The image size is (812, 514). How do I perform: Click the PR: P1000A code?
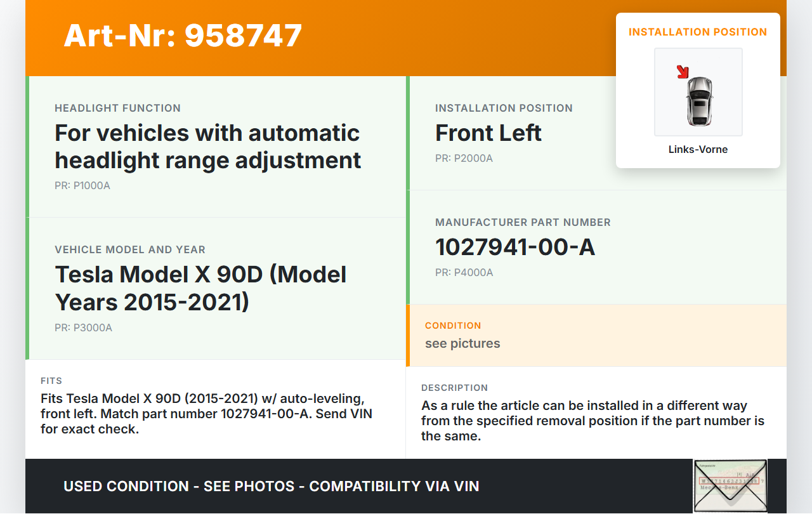[82, 186]
